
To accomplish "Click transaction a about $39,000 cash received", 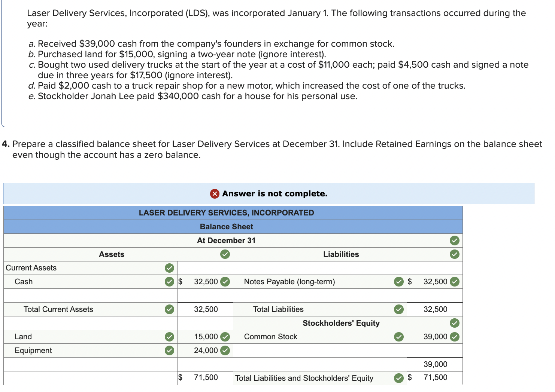I will click(212, 44).
